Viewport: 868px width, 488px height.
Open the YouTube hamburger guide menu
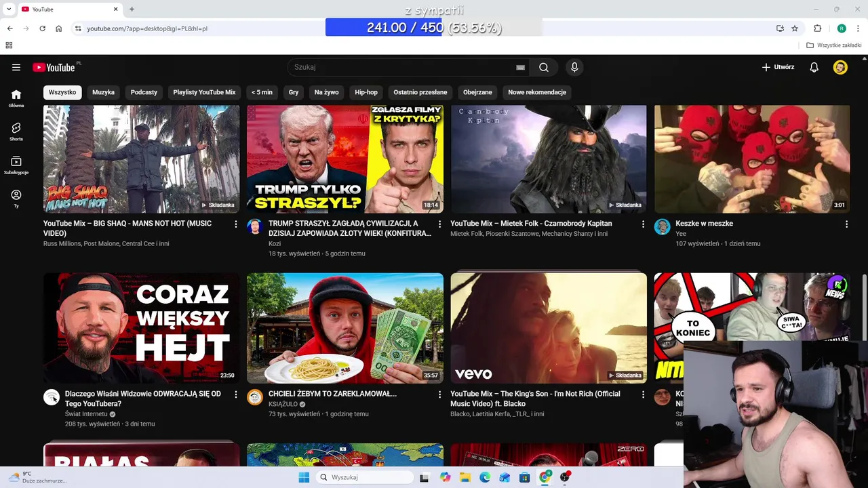point(16,67)
